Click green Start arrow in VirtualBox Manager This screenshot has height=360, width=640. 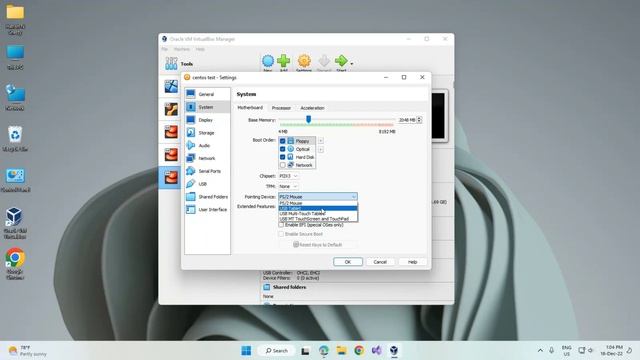(x=341, y=62)
